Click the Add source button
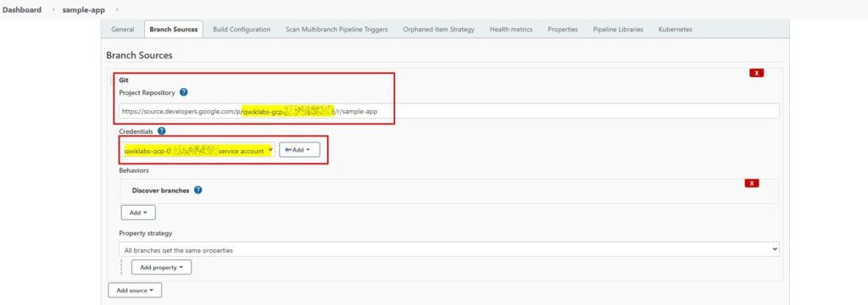The width and height of the screenshot is (868, 305). tap(135, 290)
